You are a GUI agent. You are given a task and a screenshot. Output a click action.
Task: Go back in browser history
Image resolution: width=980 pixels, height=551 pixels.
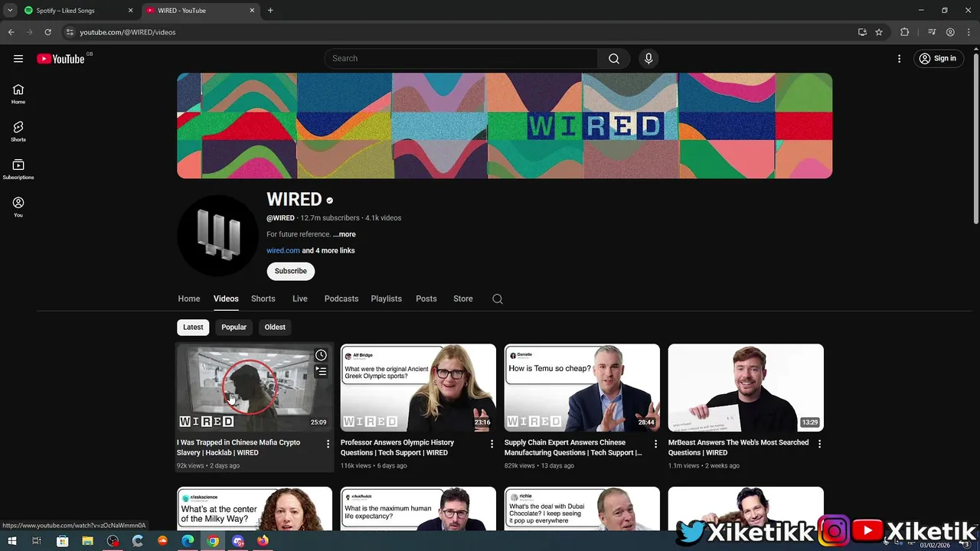(11, 32)
